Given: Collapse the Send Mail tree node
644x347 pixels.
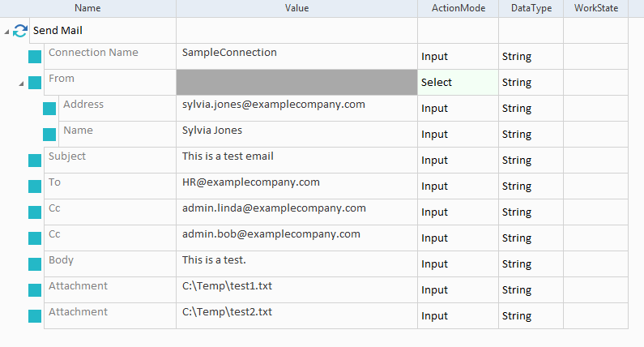Looking at the screenshot, I should 7,32.
